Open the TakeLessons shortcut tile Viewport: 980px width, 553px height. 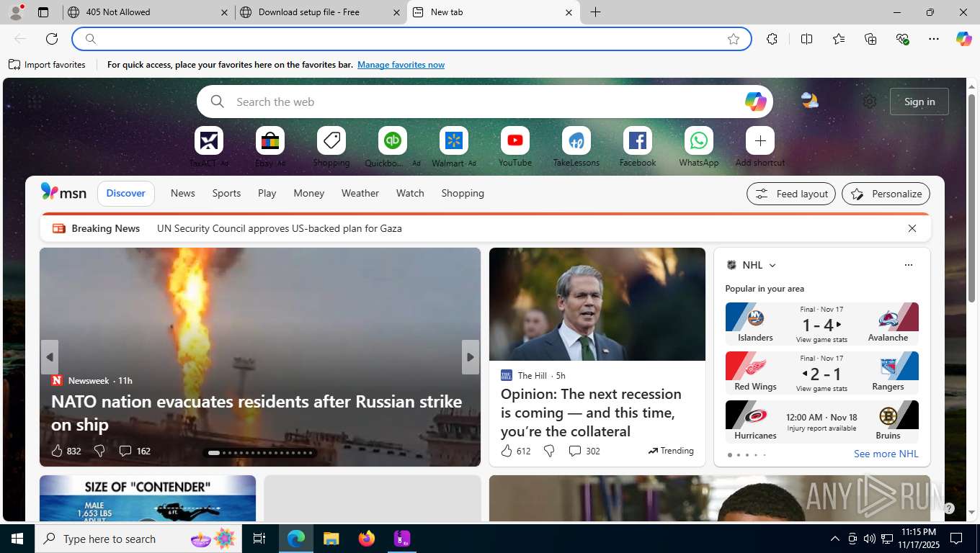tap(576, 140)
